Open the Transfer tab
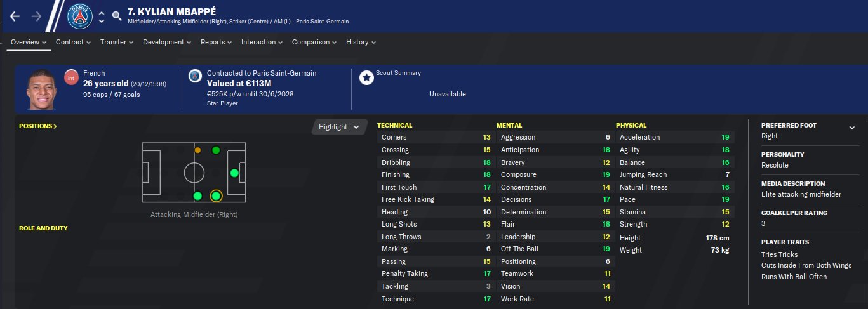Viewport: 868px width, 309px height. [117, 42]
